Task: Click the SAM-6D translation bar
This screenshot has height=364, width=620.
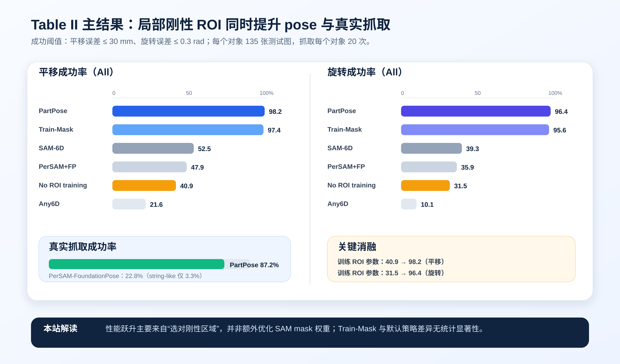Action: [153, 148]
